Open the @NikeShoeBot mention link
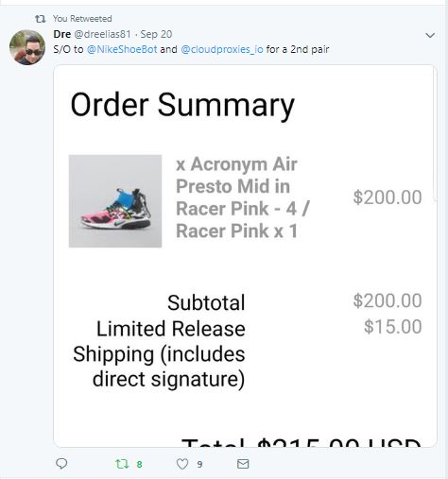Viewport: 448px width, 479px height. pyautogui.click(x=122, y=49)
